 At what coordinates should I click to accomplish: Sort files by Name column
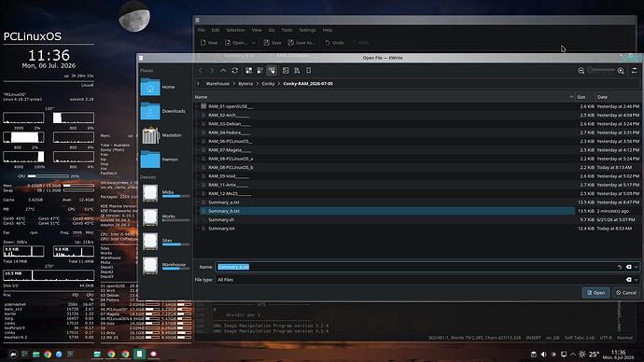click(x=384, y=97)
